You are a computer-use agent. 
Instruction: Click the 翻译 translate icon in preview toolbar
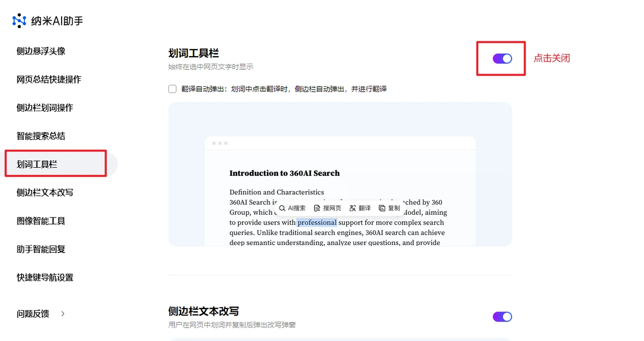point(352,208)
